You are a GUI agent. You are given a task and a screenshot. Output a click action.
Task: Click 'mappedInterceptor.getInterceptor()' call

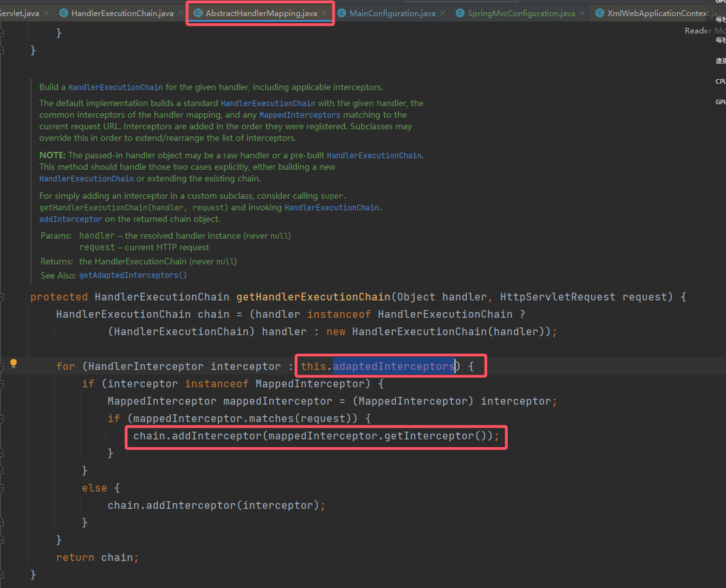(x=377, y=436)
